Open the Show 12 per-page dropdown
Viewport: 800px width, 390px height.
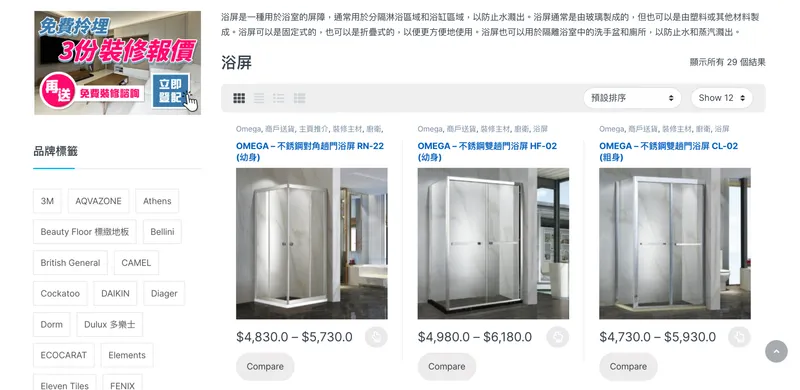tap(721, 98)
